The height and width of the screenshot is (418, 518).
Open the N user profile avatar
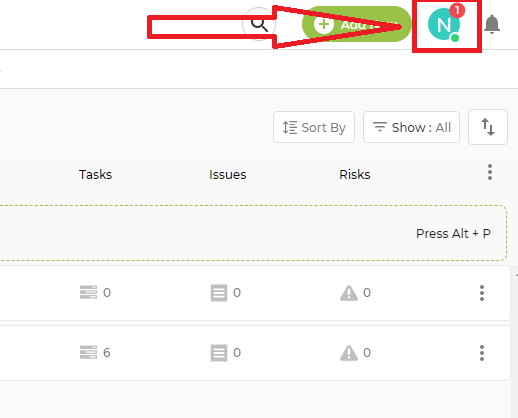point(444,24)
